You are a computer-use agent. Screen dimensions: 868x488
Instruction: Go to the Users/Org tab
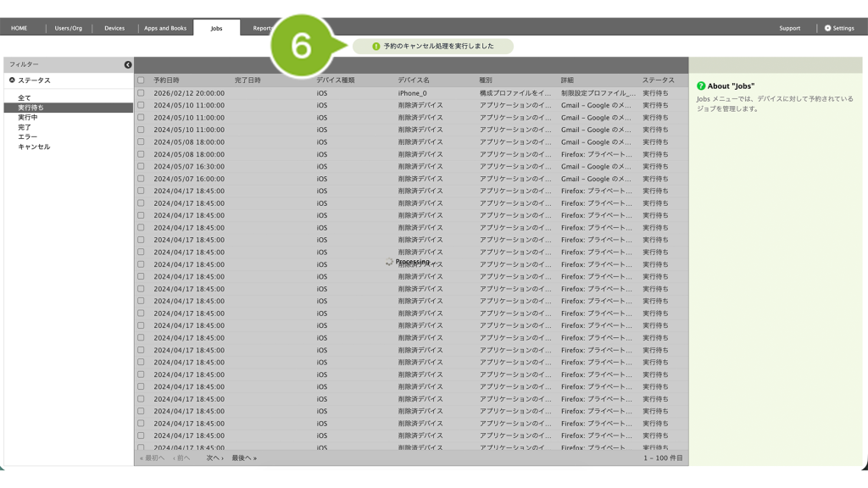69,28
